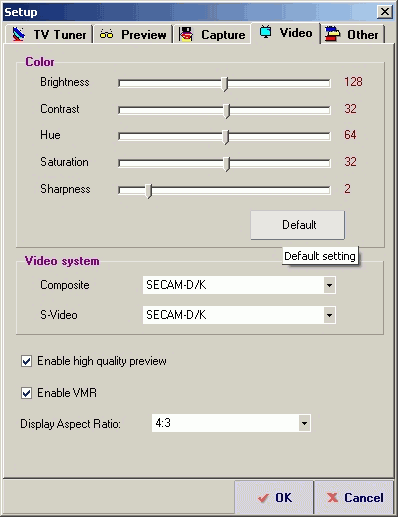Click the Cancel button
The height and width of the screenshot is (517, 398).
point(354,497)
